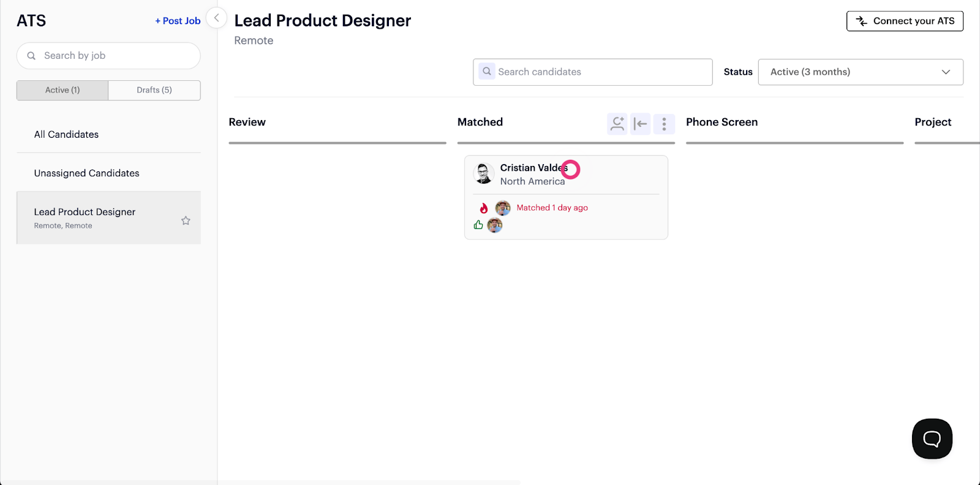The width and height of the screenshot is (980, 485).
Task: Select the Lead Product Designer job in sidebar
Action: (x=109, y=218)
